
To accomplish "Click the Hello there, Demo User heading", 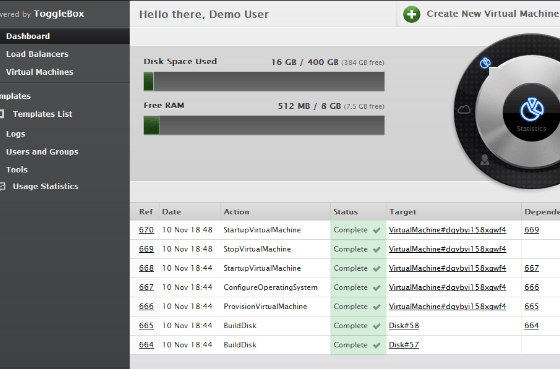I will (204, 14).
